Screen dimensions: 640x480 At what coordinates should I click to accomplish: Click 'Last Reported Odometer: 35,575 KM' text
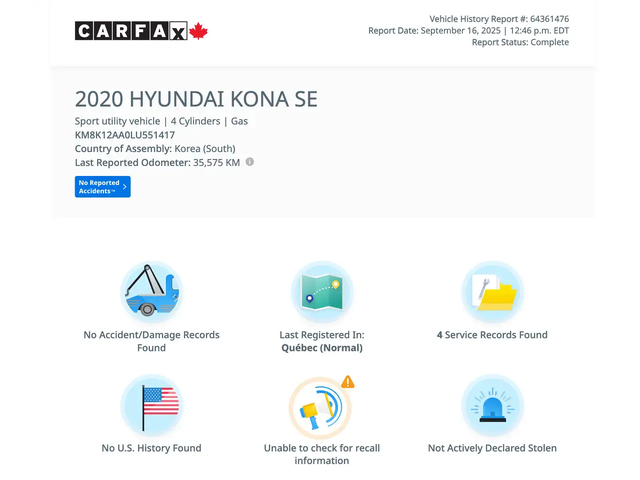(157, 163)
